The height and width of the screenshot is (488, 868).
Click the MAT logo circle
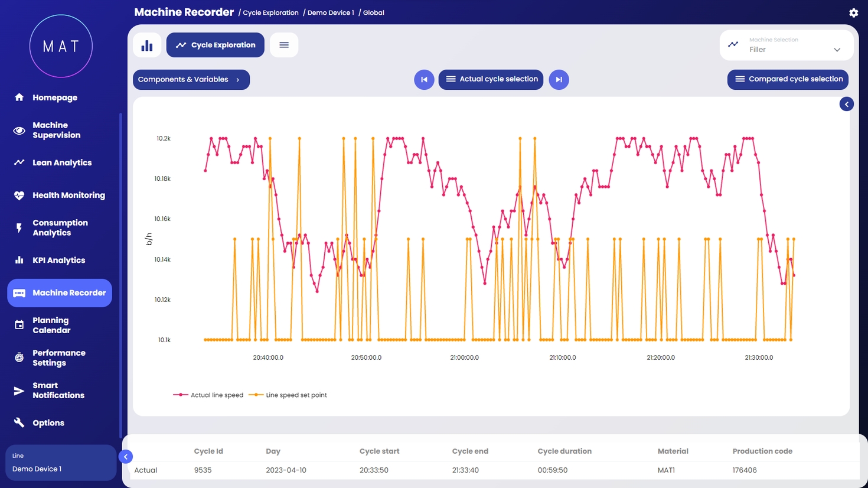coord(61,46)
